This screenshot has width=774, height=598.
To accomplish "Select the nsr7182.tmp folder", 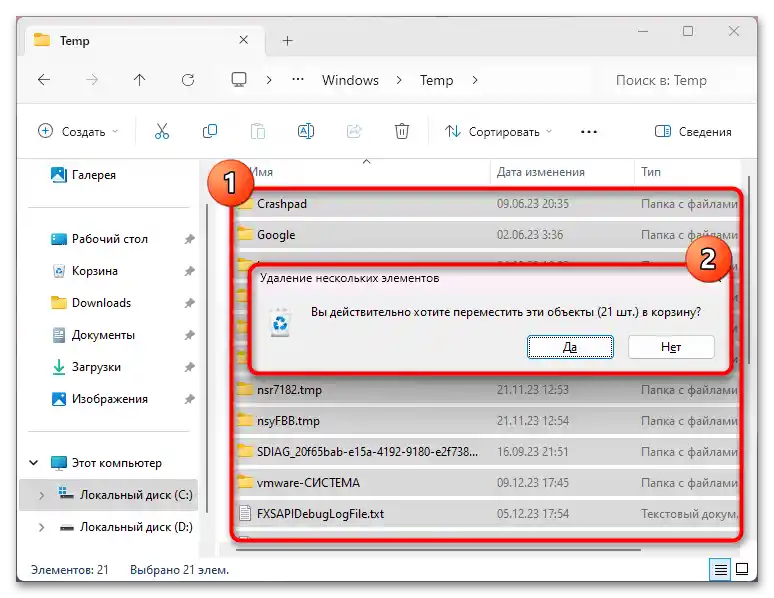I will pyautogui.click(x=487, y=390).
